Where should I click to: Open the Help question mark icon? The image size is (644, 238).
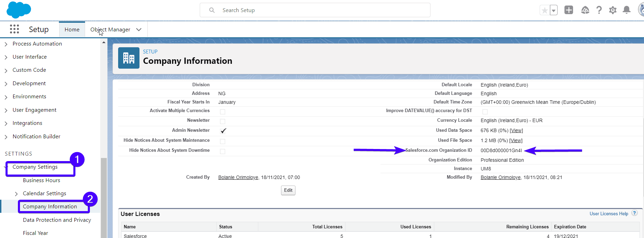pyautogui.click(x=599, y=10)
